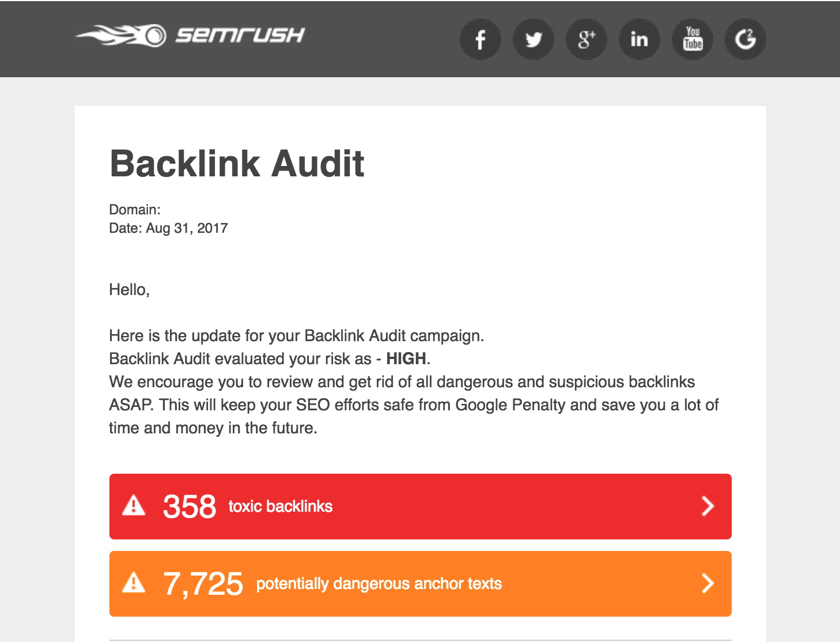The image size is (840, 642).
Task: Click the date Aug 31, 2017
Action: (x=186, y=228)
